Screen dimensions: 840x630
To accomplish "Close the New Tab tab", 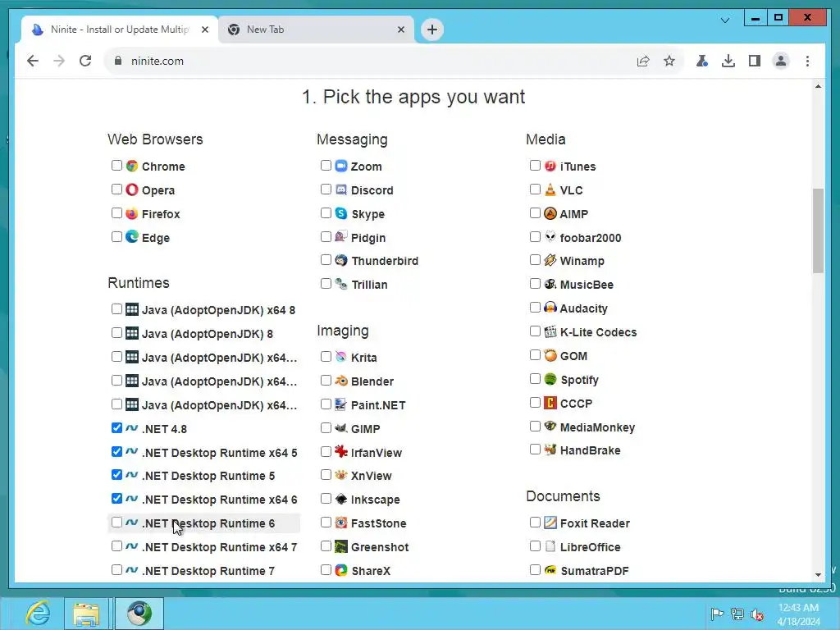I will click(400, 30).
